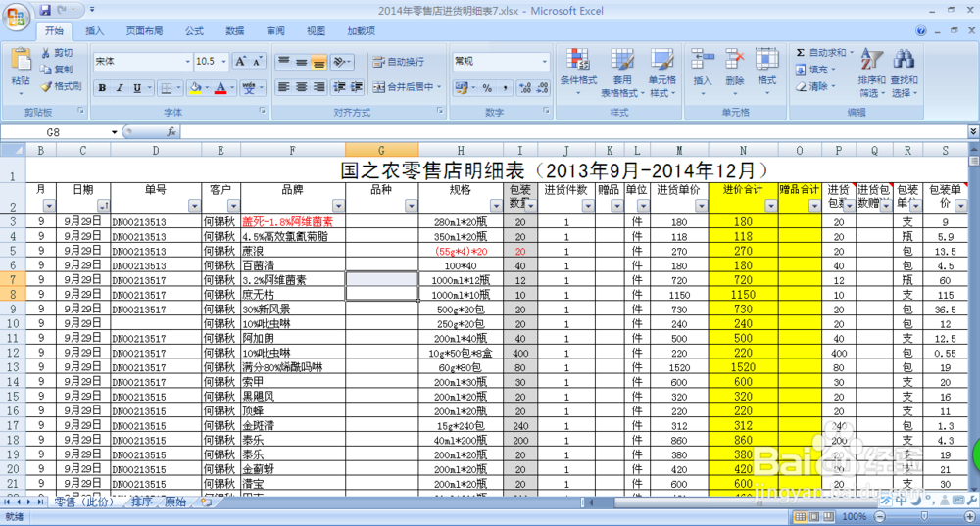Click the insert function fx button
Viewport: 980px width, 526px height.
171,132
